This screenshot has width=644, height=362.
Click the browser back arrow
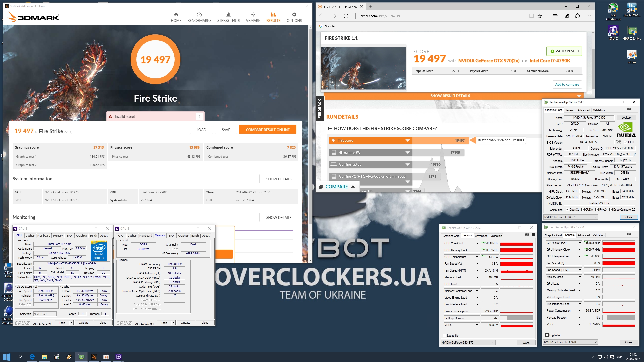(322, 16)
